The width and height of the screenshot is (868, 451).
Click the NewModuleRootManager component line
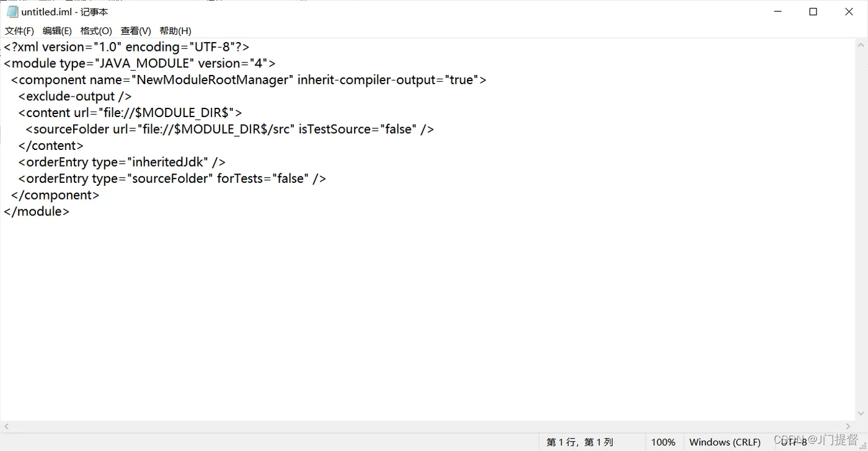(249, 80)
